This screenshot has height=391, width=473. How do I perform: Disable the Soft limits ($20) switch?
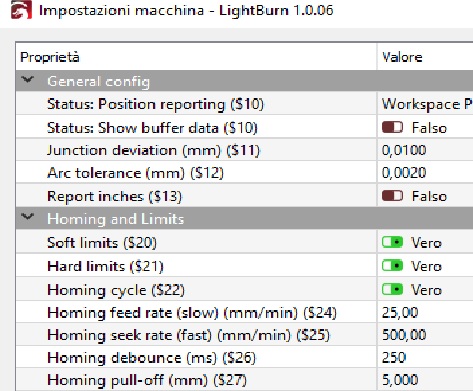[392, 242]
